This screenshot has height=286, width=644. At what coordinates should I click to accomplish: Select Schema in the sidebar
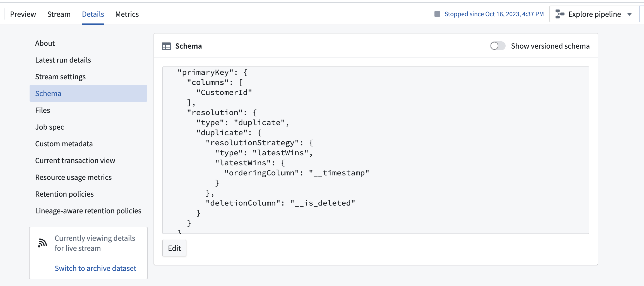(x=88, y=93)
